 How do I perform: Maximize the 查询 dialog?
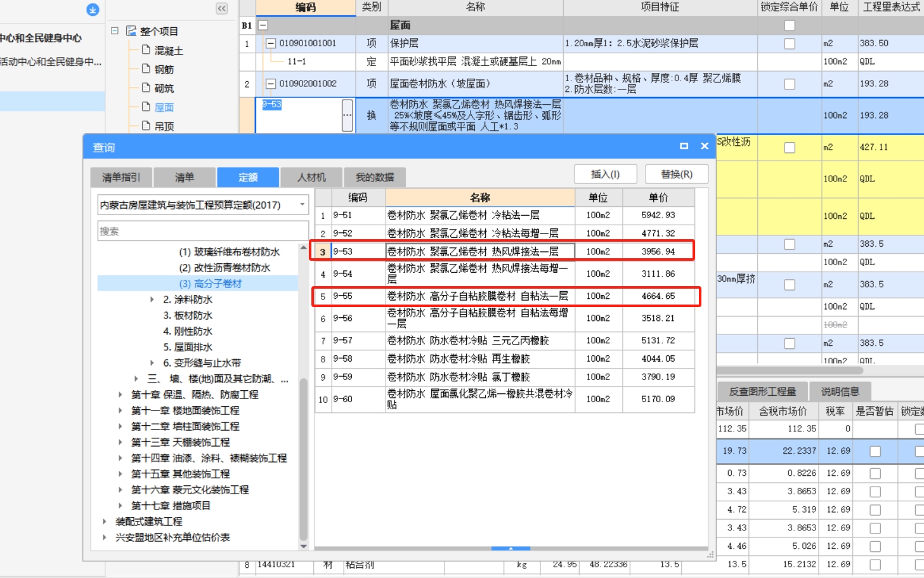684,146
